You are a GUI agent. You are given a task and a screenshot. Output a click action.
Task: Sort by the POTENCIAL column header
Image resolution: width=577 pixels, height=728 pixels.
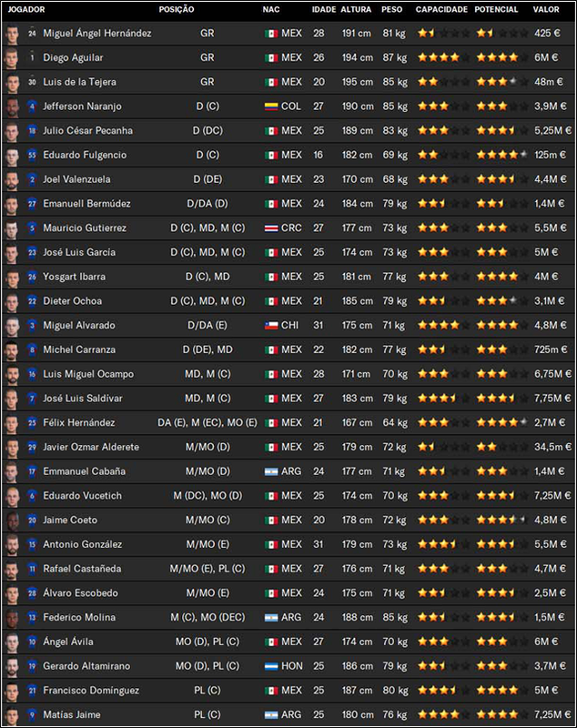[x=496, y=9]
